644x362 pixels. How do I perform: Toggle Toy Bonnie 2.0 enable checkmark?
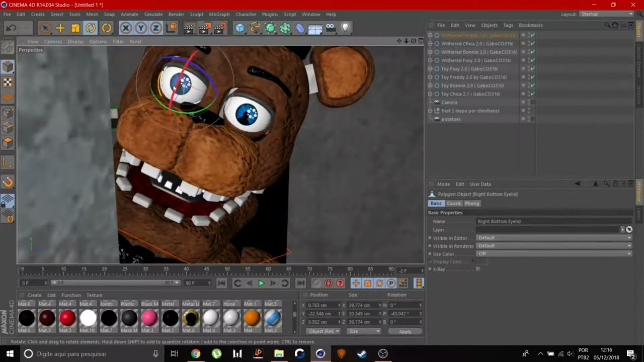click(532, 85)
